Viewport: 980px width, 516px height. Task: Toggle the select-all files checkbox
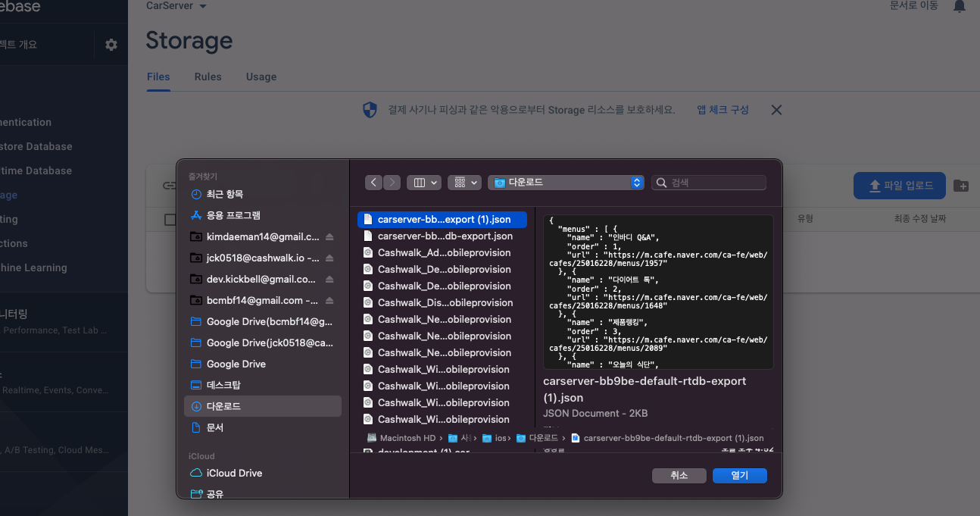pyautogui.click(x=170, y=220)
